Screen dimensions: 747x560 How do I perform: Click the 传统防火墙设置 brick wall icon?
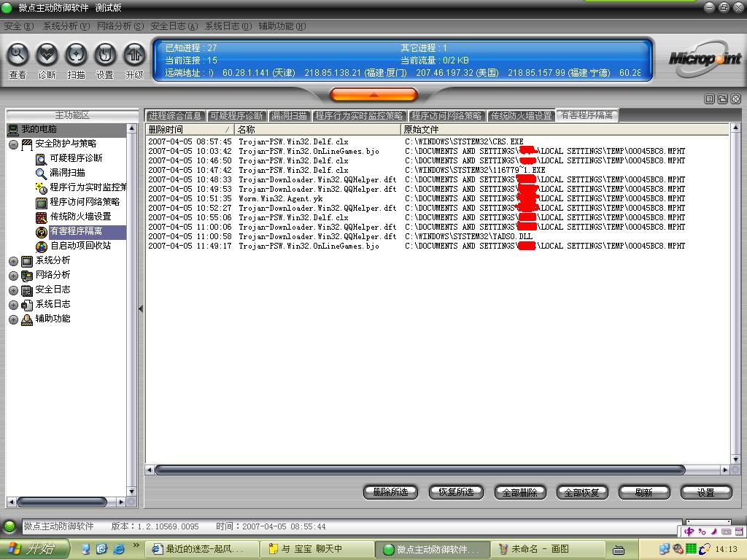coord(42,217)
